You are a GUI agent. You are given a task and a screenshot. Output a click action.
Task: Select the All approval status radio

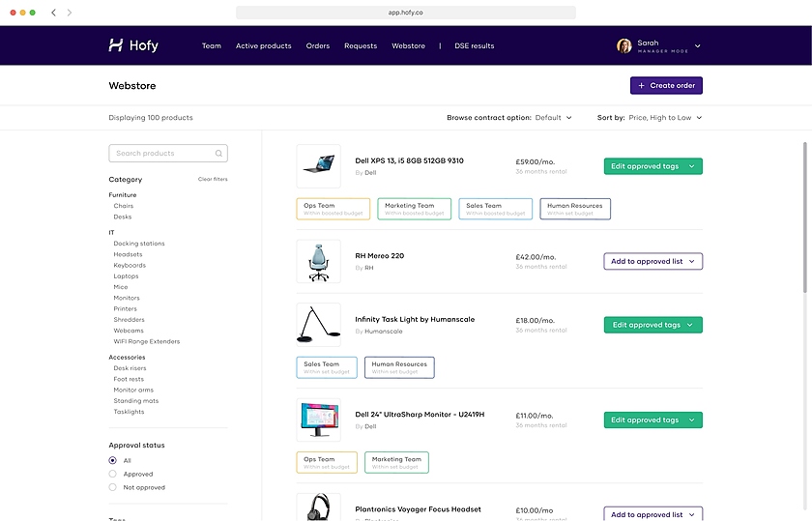click(x=113, y=461)
